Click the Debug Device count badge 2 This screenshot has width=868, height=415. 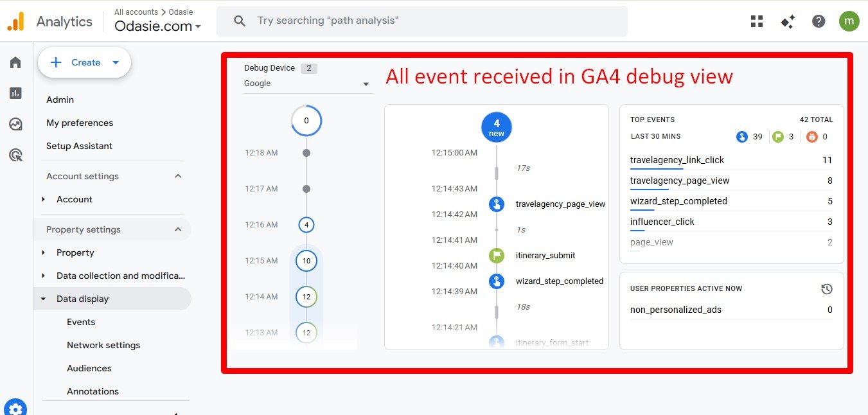pos(308,68)
